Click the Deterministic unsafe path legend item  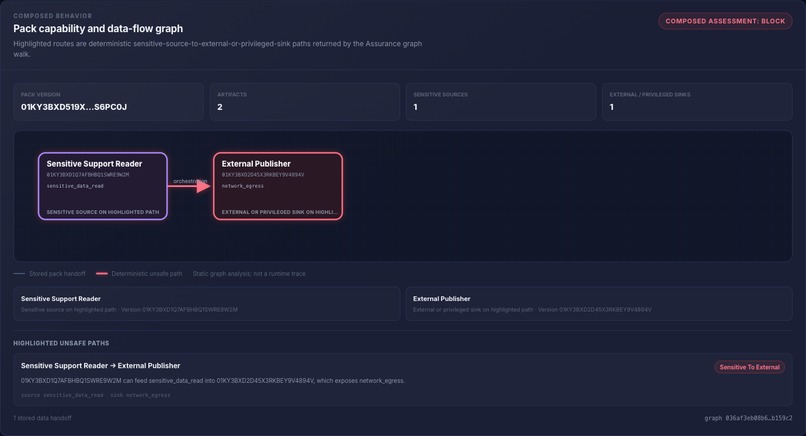[x=139, y=274]
